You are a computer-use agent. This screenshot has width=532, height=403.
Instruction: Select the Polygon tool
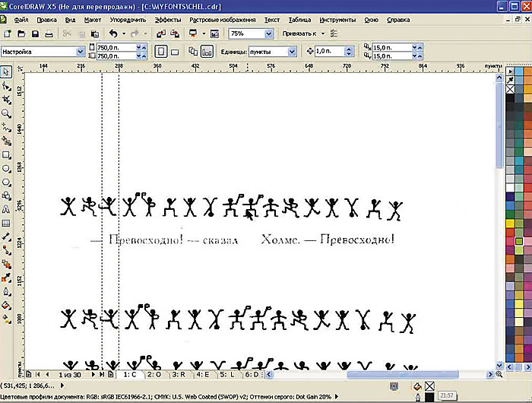pyautogui.click(x=6, y=182)
